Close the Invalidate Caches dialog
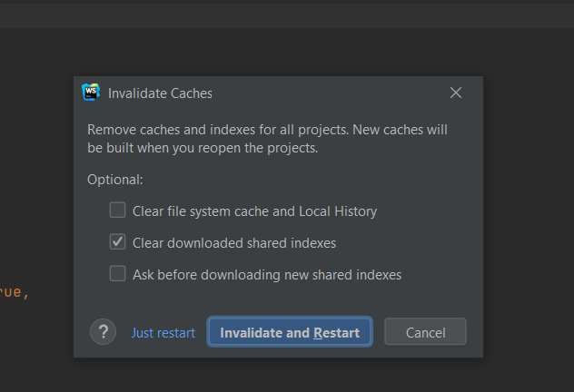 coord(456,93)
